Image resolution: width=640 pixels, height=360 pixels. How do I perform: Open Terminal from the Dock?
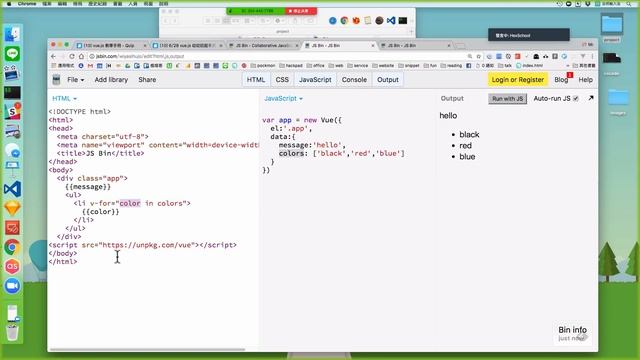click(x=12, y=92)
